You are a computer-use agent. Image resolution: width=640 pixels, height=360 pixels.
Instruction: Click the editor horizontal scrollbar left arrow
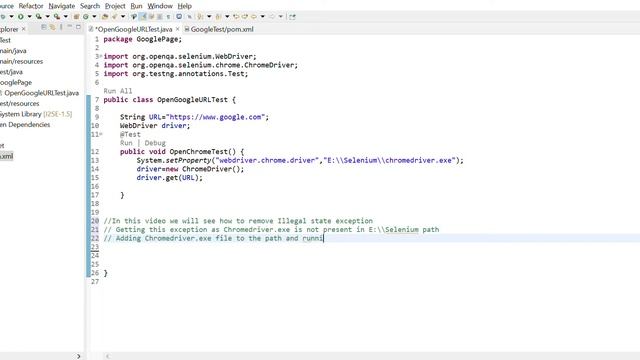click(108, 356)
